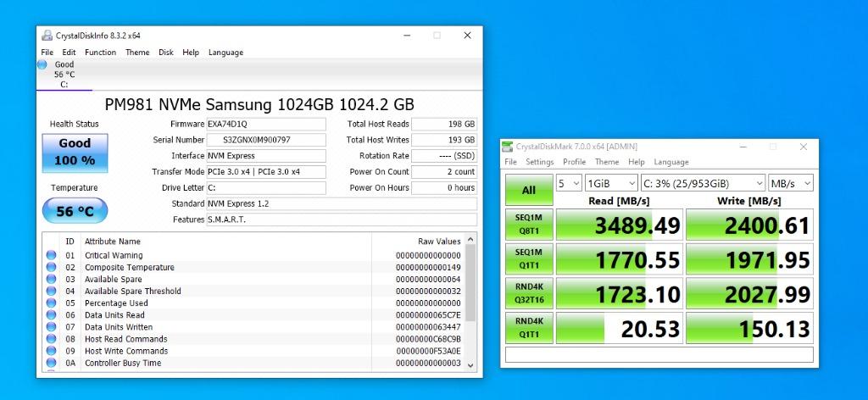Open the drive dropdown showing C: 3%

coord(703,183)
